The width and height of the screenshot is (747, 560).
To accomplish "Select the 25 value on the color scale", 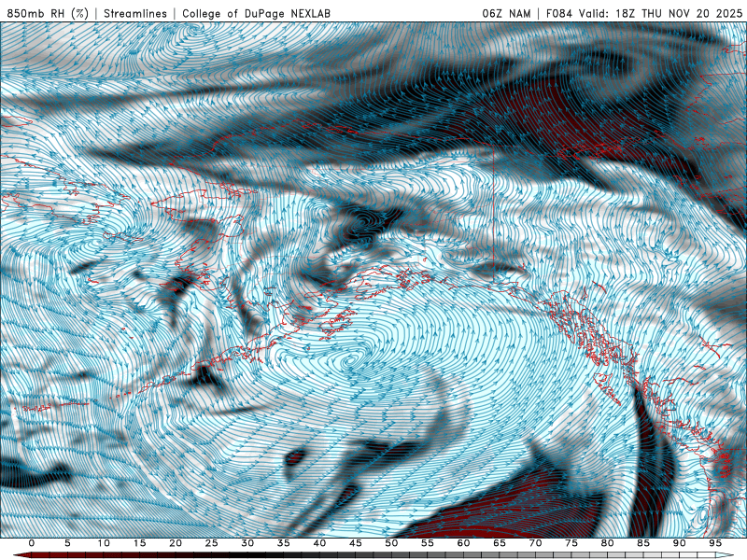I will coord(212,543).
